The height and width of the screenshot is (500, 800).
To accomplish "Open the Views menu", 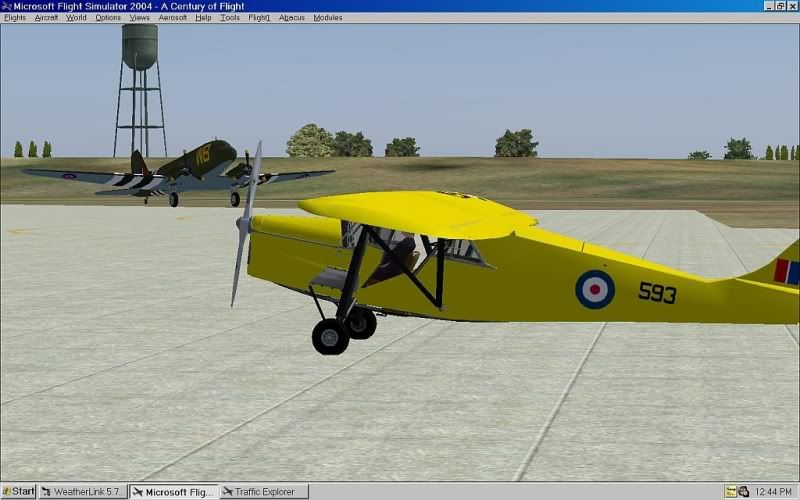I will click(139, 18).
